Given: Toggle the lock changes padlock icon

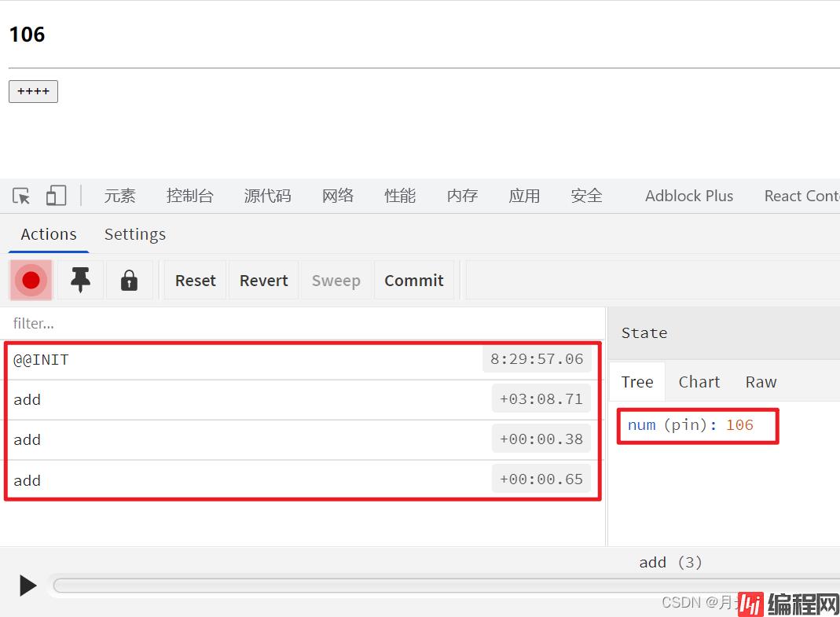Looking at the screenshot, I should (x=129, y=281).
